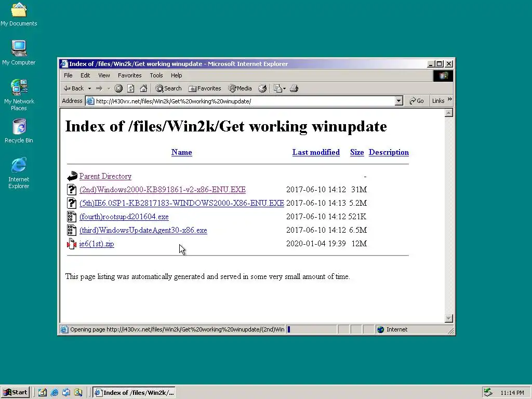
Task: Select the Recycle Bin desktop icon
Action: (19, 131)
